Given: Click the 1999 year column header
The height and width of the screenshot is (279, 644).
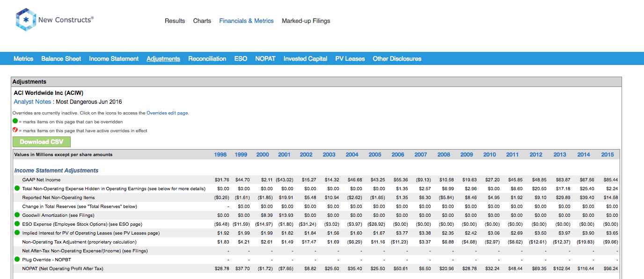Looking at the screenshot, I should (241, 155).
